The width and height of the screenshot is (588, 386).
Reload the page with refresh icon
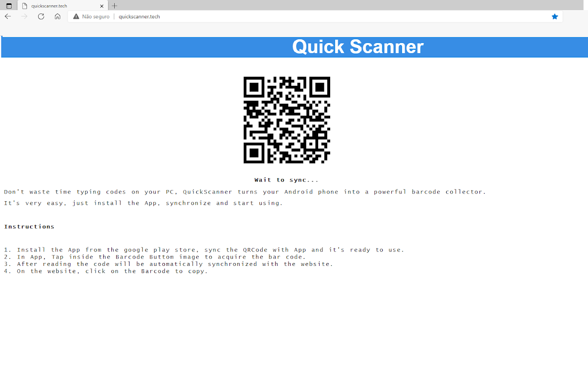point(41,16)
